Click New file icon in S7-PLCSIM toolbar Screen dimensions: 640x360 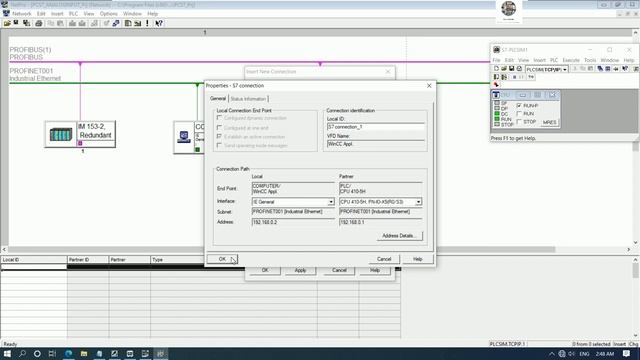pos(496,69)
